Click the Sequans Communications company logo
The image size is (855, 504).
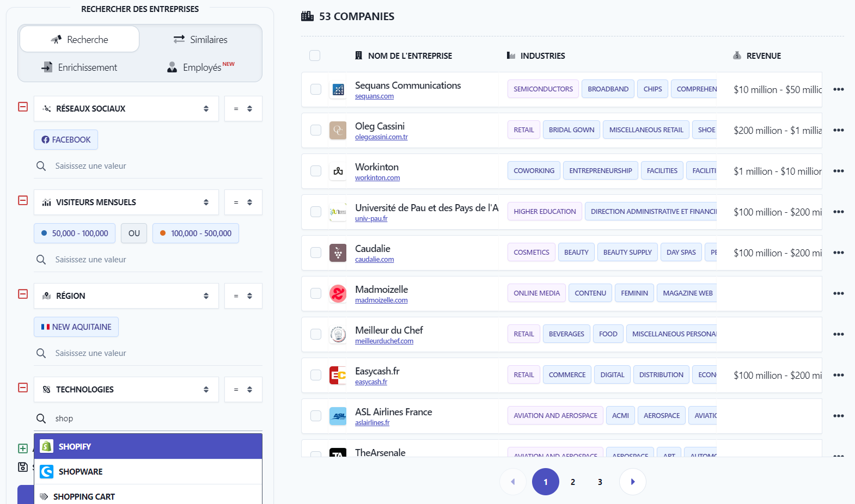[x=338, y=89]
